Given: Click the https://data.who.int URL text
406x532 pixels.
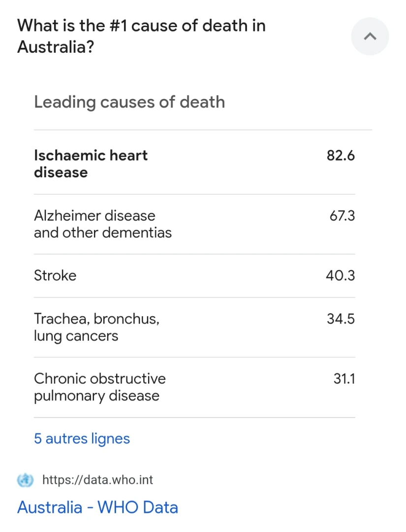Looking at the screenshot, I should [97, 480].
